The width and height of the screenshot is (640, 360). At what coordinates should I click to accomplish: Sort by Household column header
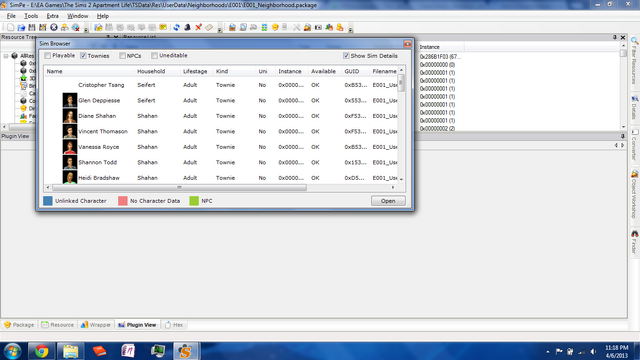[158, 71]
